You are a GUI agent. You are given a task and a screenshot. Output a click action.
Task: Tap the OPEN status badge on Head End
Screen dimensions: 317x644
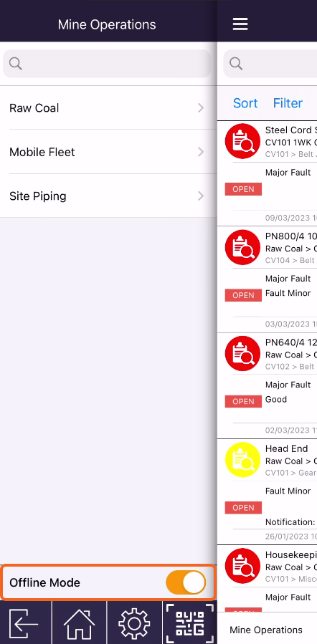coord(243,508)
